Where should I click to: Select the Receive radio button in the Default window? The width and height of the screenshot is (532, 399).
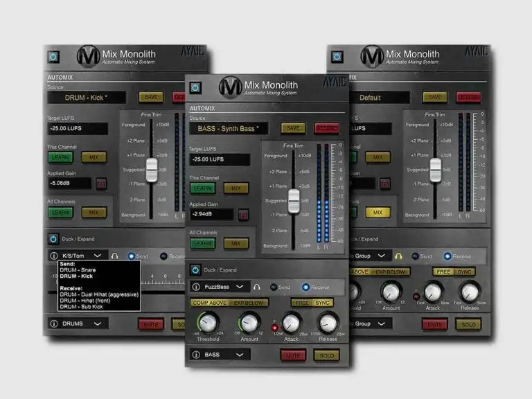point(447,256)
